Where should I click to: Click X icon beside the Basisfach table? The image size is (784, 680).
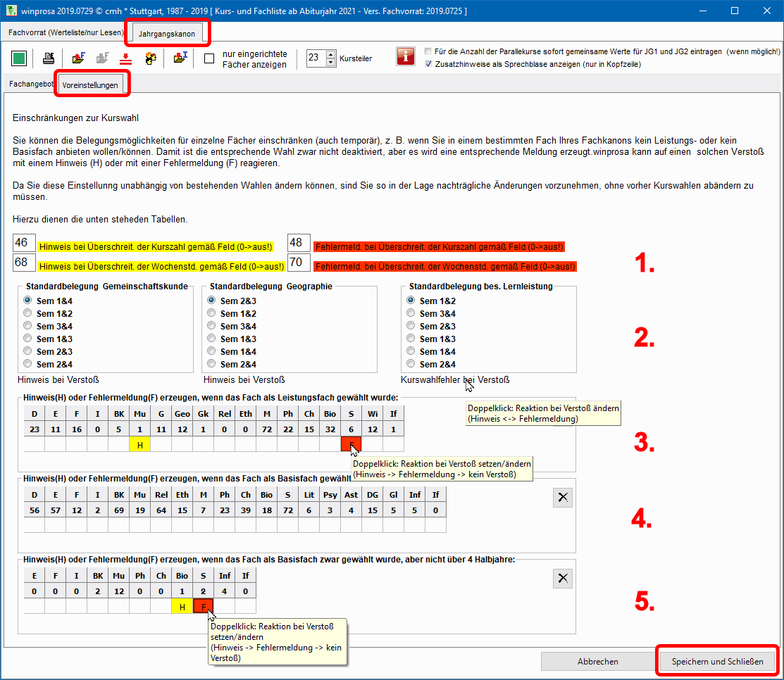pos(562,497)
